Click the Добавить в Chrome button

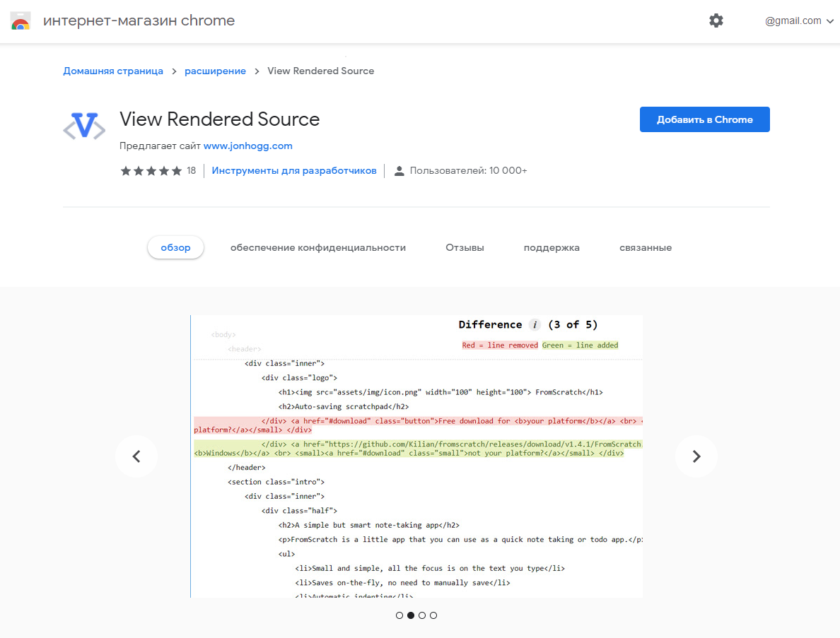[704, 119]
